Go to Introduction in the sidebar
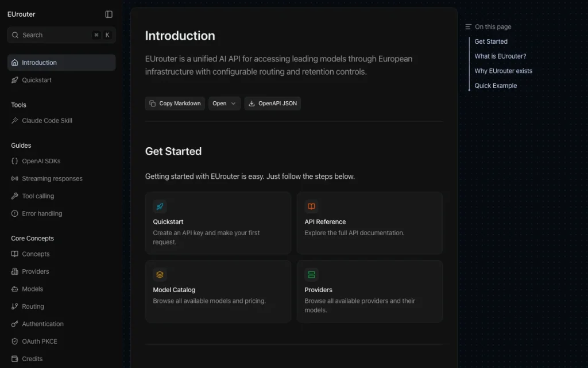This screenshot has height=368, width=588. pyautogui.click(x=61, y=62)
